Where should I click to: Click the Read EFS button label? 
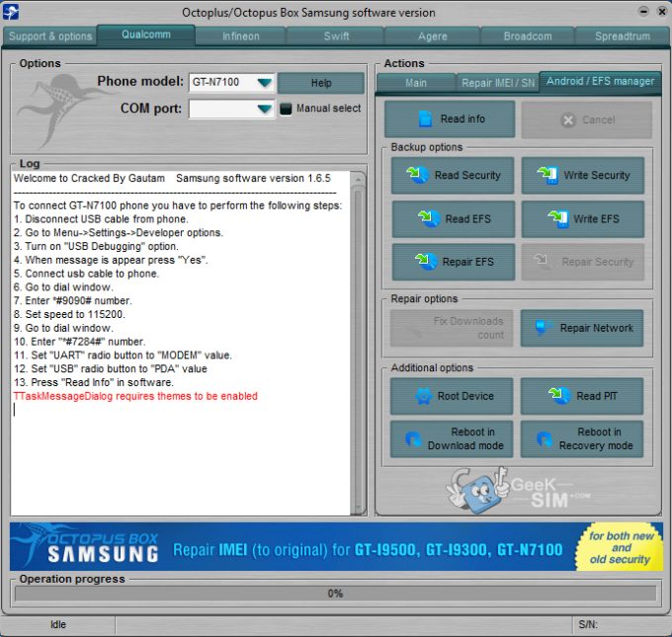point(468,219)
